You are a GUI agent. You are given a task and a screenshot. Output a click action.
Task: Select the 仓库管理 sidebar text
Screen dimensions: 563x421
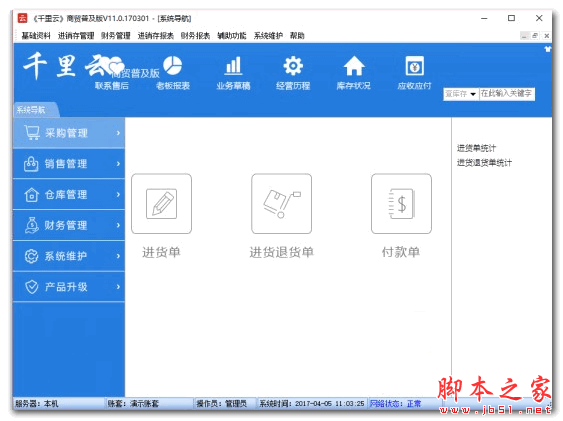pyautogui.click(x=66, y=195)
